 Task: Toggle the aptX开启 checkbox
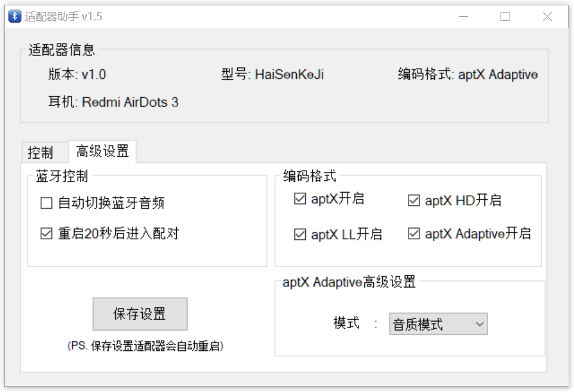coord(300,199)
